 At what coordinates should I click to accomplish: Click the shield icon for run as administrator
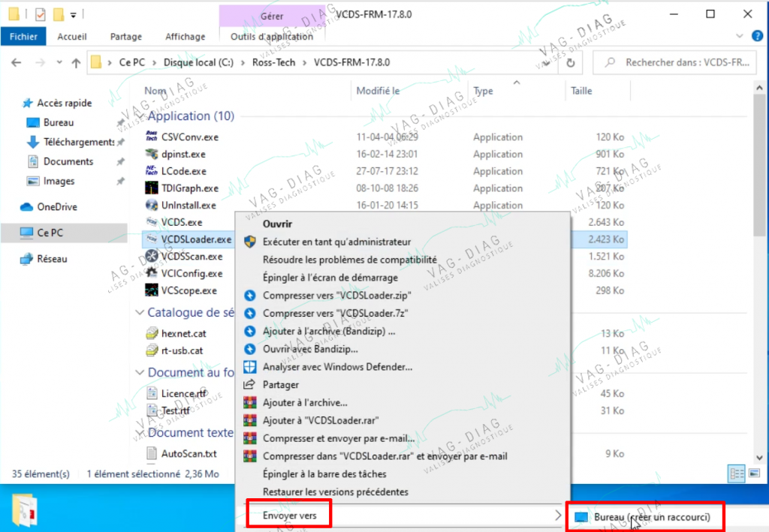click(250, 242)
